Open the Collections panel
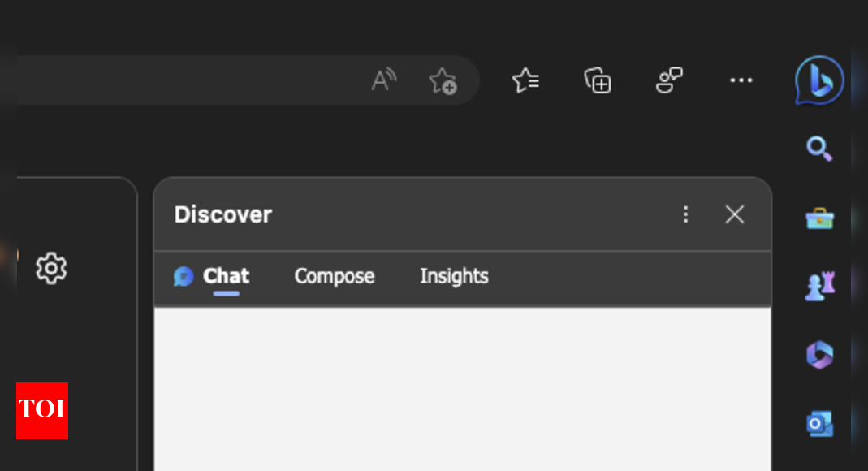 (598, 80)
